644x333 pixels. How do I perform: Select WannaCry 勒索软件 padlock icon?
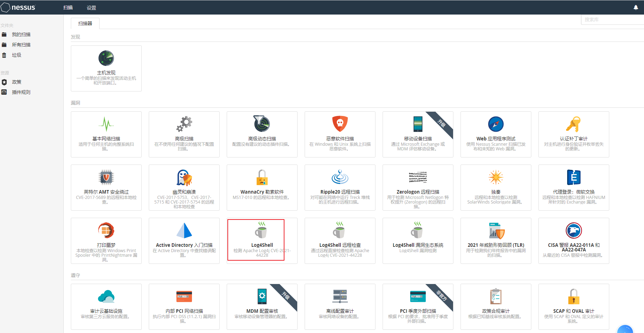click(x=262, y=177)
